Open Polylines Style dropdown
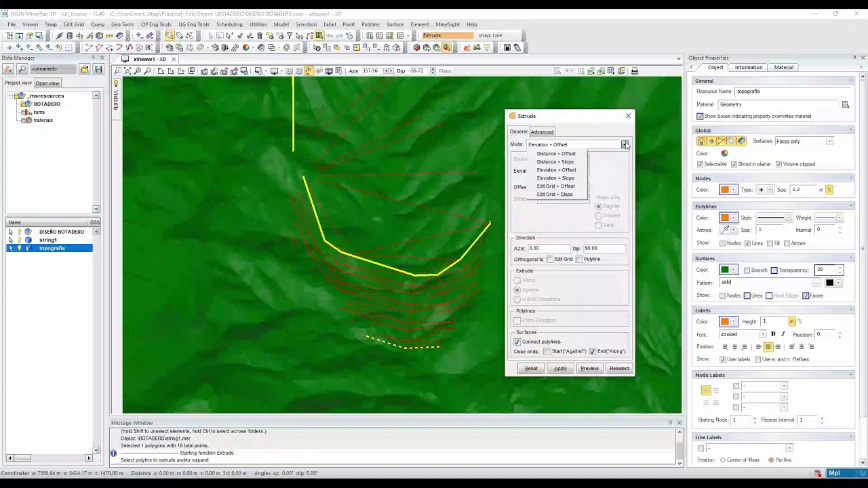 click(x=787, y=218)
